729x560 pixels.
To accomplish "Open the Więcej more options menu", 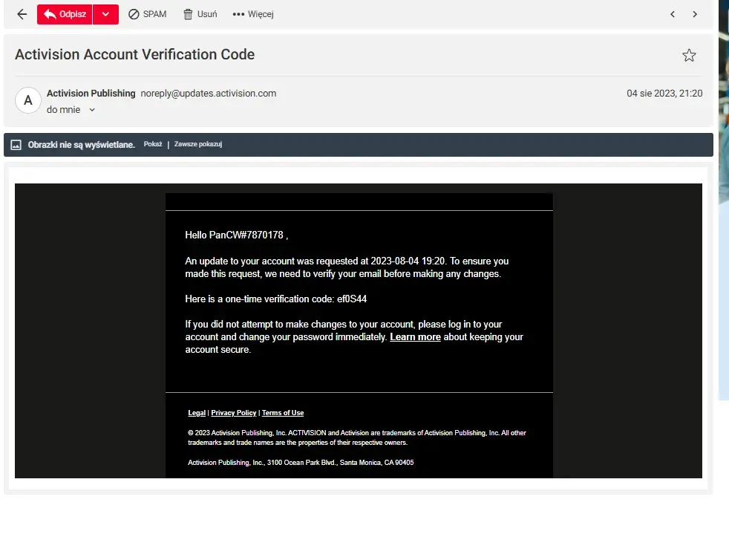I will click(x=253, y=14).
